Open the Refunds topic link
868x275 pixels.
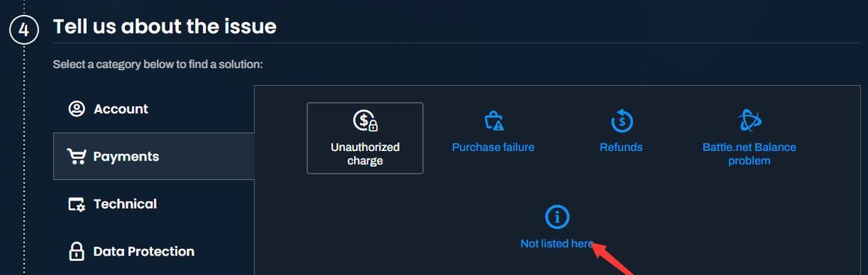click(x=621, y=147)
